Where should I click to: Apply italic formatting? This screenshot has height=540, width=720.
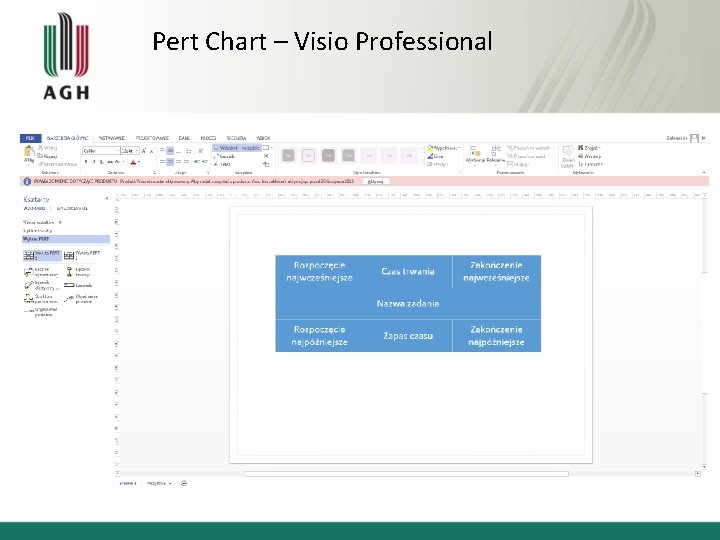(x=94, y=162)
